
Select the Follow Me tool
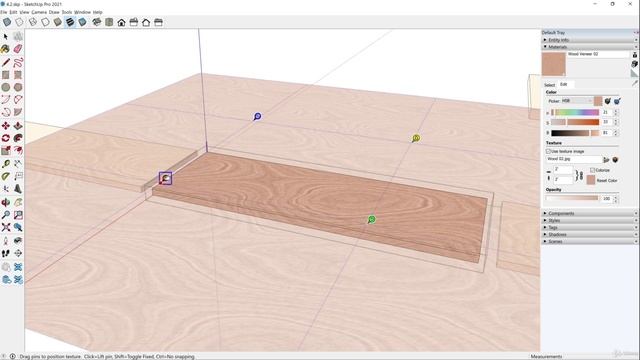(18, 138)
